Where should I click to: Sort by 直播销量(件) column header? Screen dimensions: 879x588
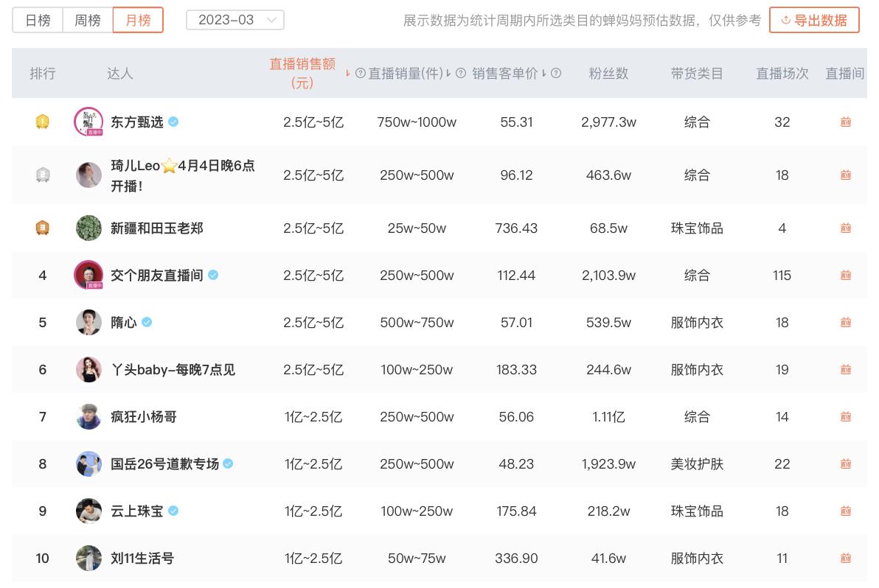pos(406,74)
